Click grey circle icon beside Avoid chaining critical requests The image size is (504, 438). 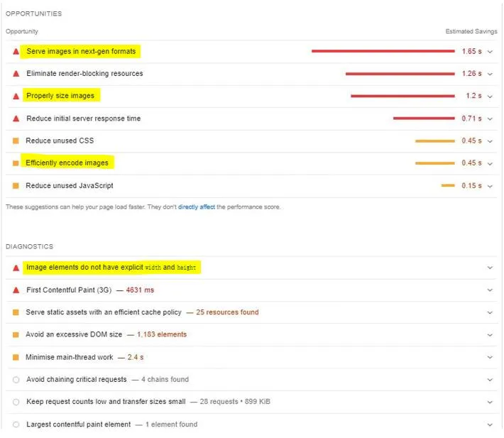16,380
